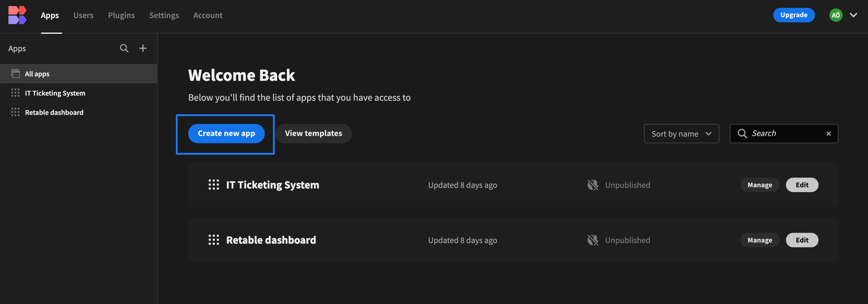Open the app search in the sidebar
The height and width of the screenshot is (304, 868).
point(124,48)
